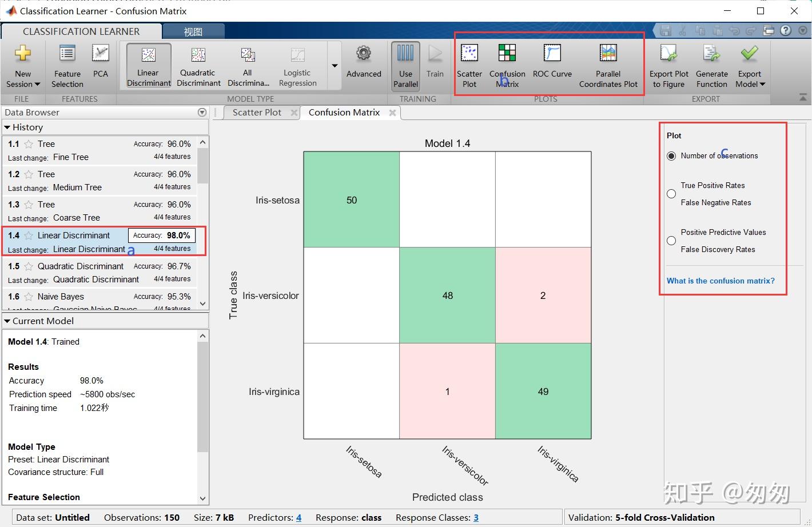Screen dimensions: 812x527
Task: Open the Export Model dropdown
Action: [749, 65]
